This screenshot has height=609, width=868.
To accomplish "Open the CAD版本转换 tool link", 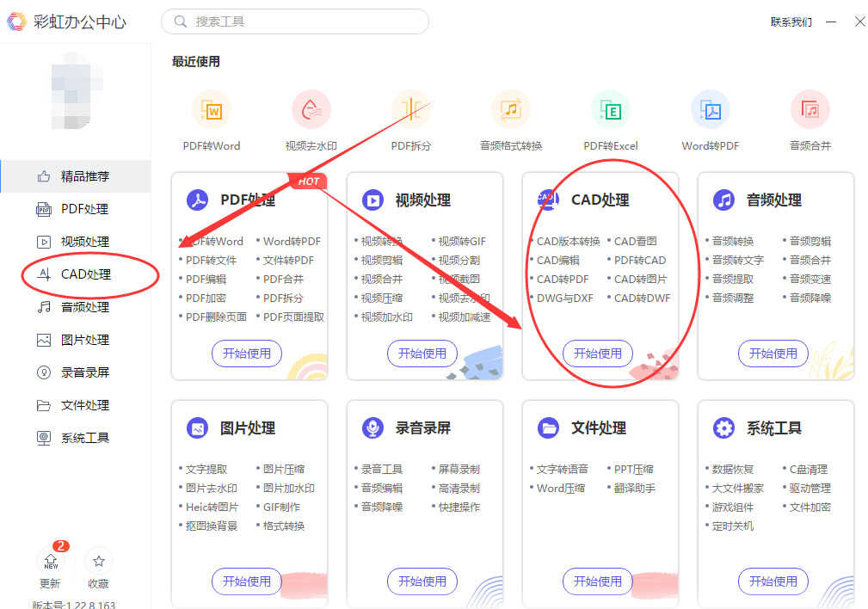I will click(x=568, y=242).
